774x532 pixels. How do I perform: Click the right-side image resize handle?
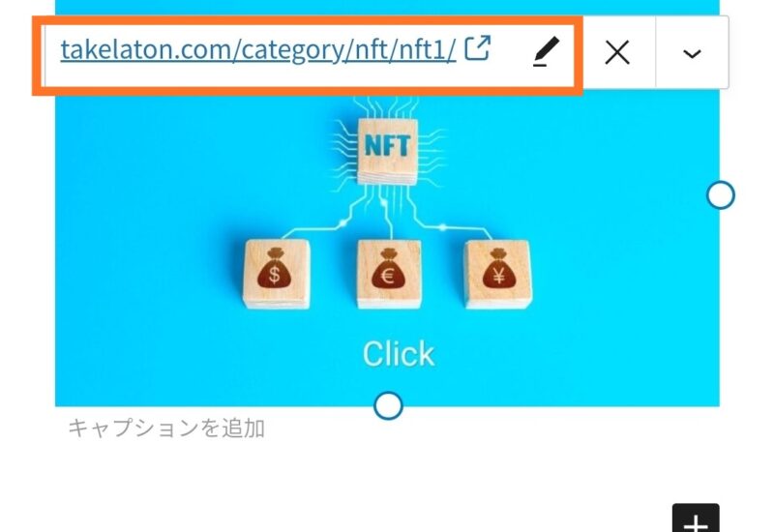[721, 195]
